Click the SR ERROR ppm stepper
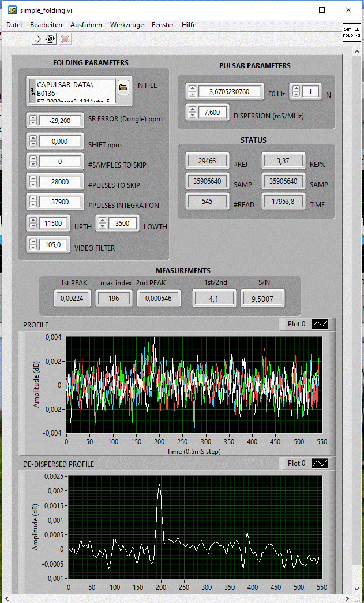This screenshot has height=603, width=364. 33,120
